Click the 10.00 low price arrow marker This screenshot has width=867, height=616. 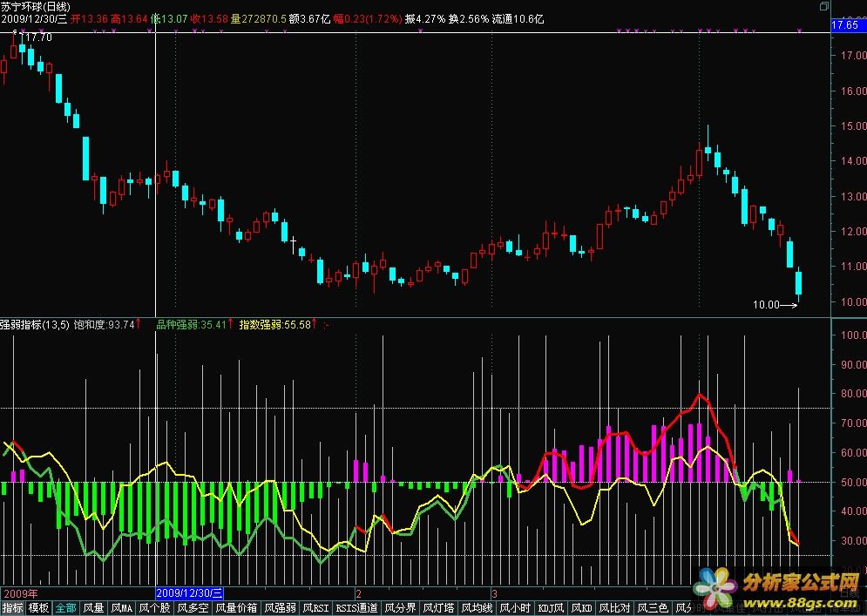pyautogui.click(x=776, y=306)
